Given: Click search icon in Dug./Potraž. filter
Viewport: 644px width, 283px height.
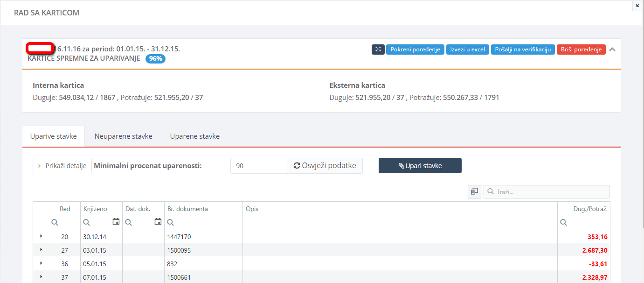Looking at the screenshot, I should 563,222.
